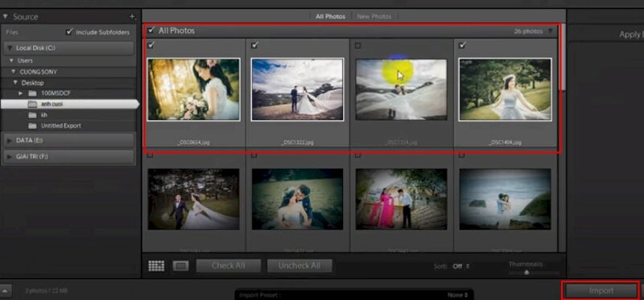Click the kh folder icon
The width and height of the screenshot is (644, 300).
pos(32,115)
